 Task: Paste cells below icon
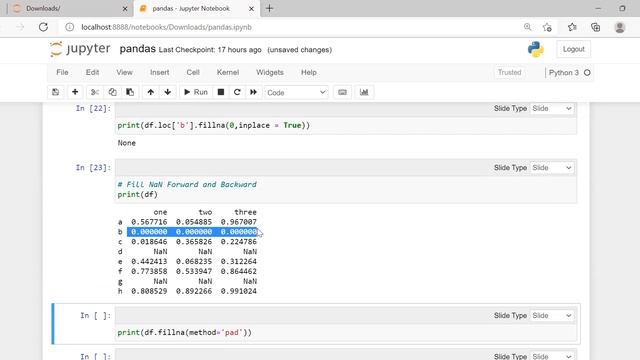coord(130,92)
